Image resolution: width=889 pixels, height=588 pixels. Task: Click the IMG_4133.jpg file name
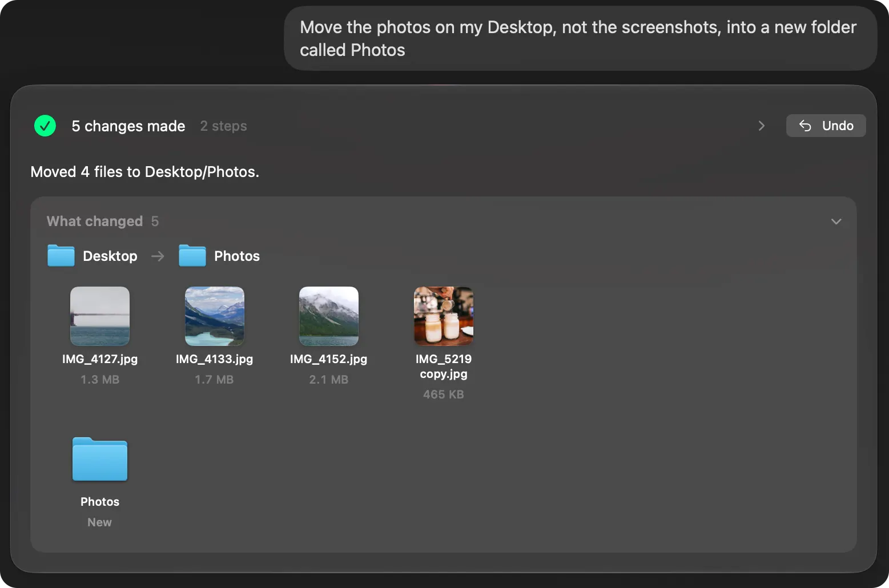215,359
